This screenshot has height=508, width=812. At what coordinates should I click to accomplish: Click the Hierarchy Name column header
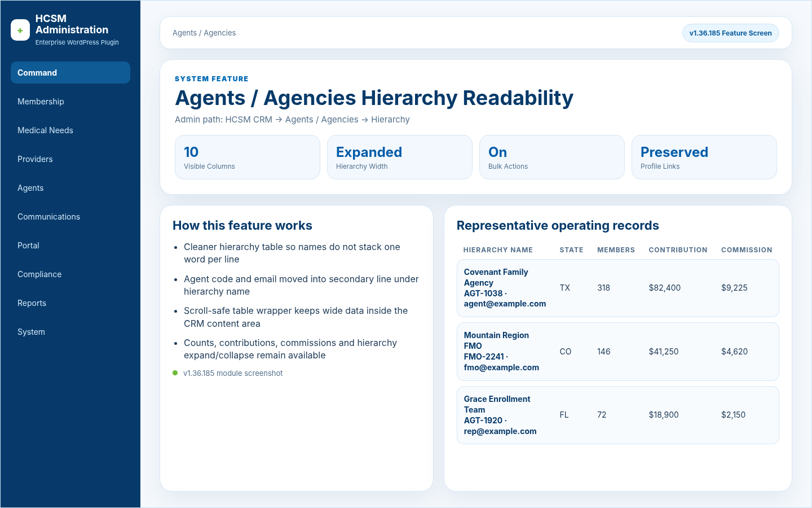(x=498, y=250)
